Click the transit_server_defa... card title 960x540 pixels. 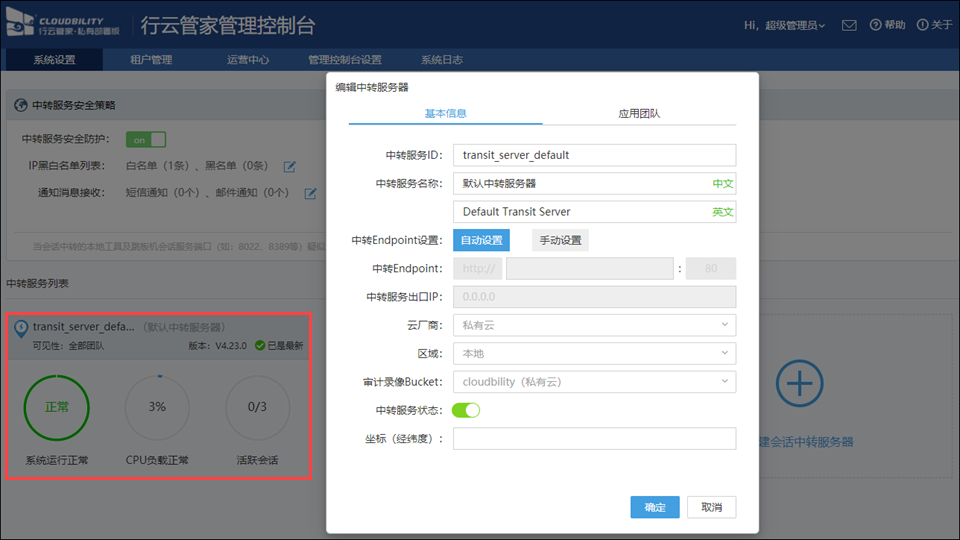pos(83,327)
